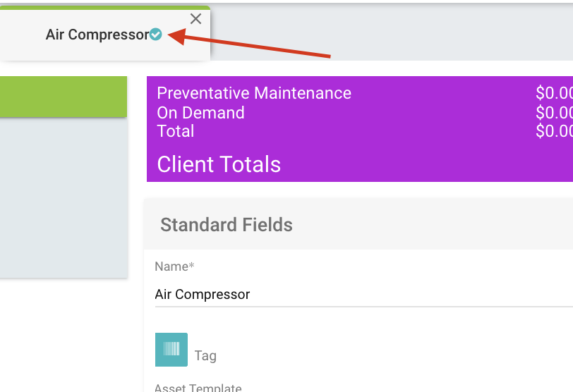Click the Total $0.00 amount
Image resolution: width=573 pixels, height=392 pixels.
point(553,131)
